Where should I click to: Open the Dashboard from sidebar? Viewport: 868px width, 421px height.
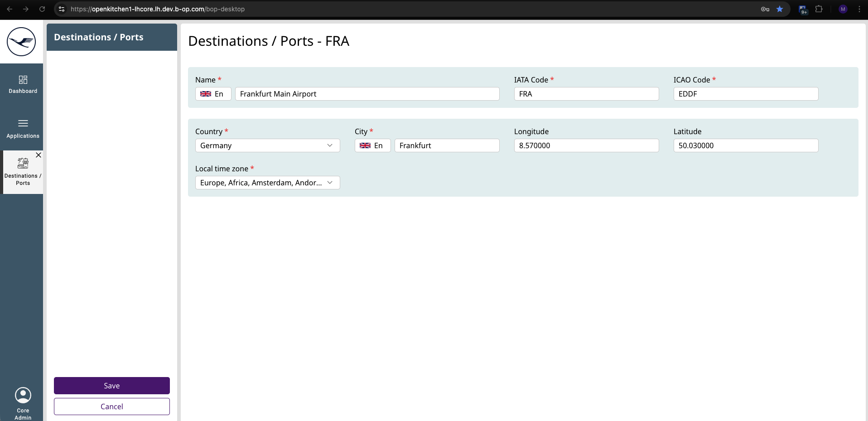click(23, 85)
